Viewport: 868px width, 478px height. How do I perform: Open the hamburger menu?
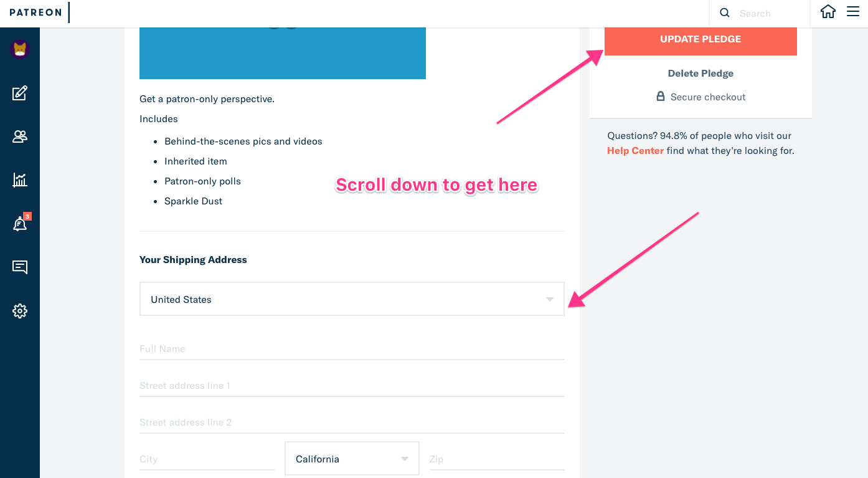853,12
